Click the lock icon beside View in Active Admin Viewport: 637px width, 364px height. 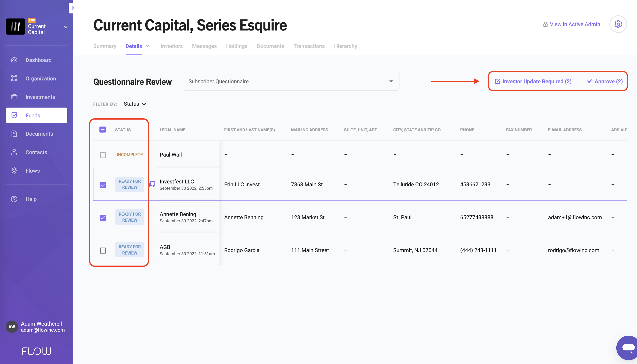point(545,24)
